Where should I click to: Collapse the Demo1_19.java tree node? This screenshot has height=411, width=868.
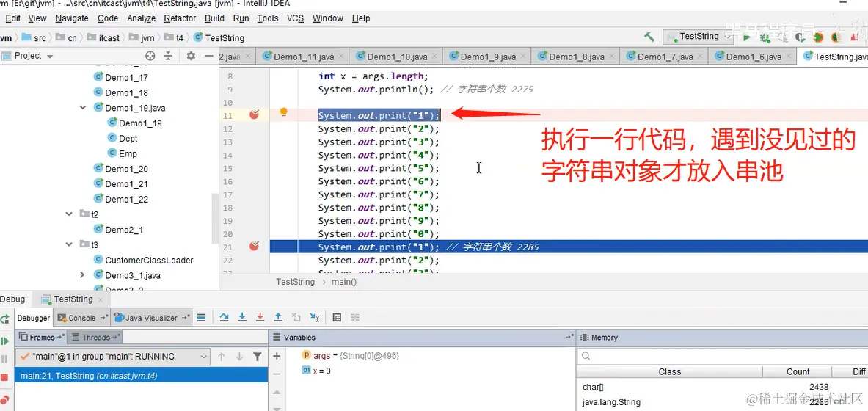click(x=83, y=107)
